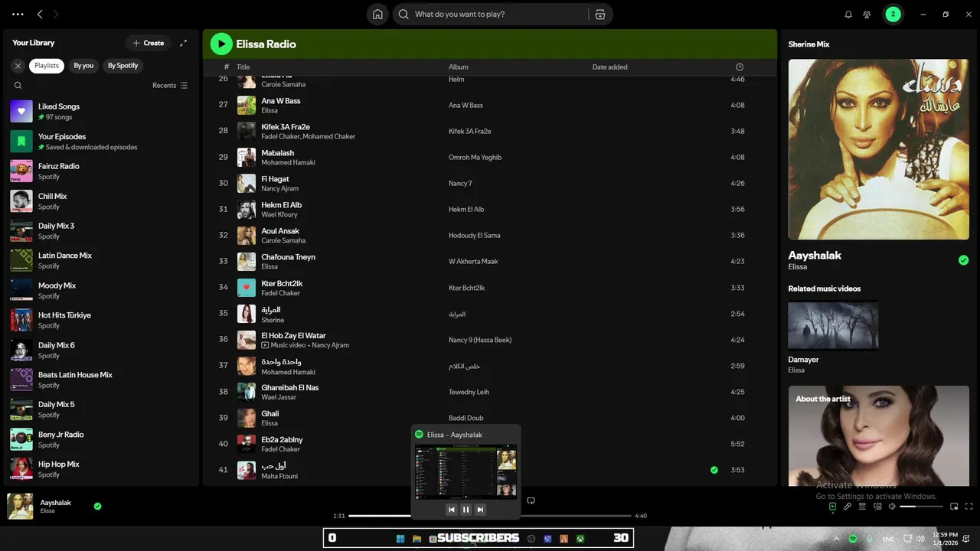
Task: Enter full screen from the player bar
Action: [969, 506]
